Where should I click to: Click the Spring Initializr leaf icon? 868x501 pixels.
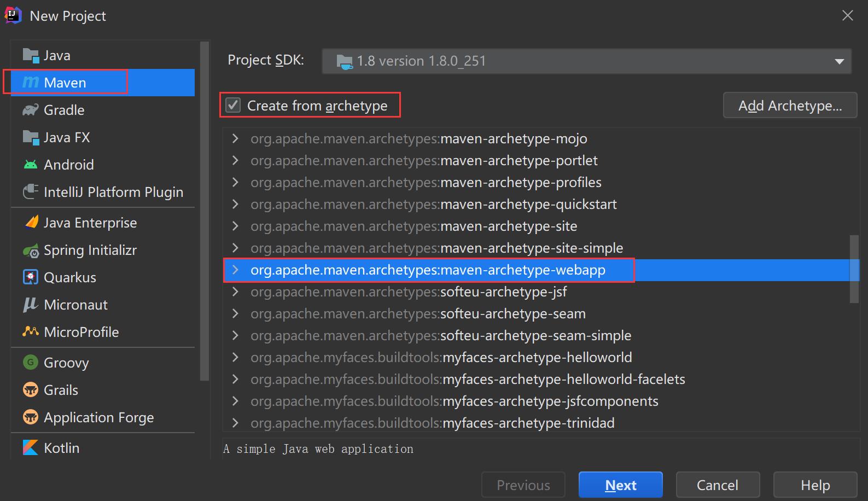(31, 250)
